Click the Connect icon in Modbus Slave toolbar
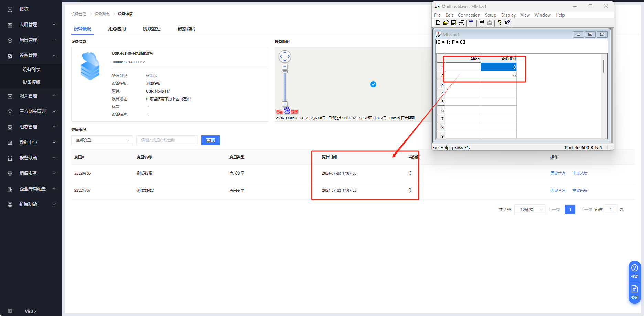 tap(482, 23)
